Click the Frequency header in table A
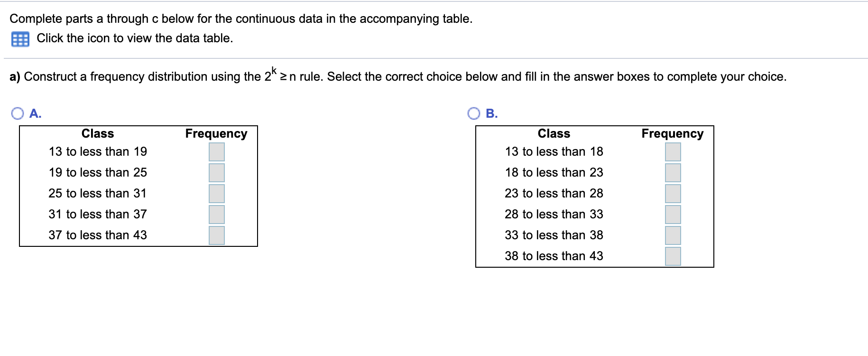868x356 pixels. point(216,133)
